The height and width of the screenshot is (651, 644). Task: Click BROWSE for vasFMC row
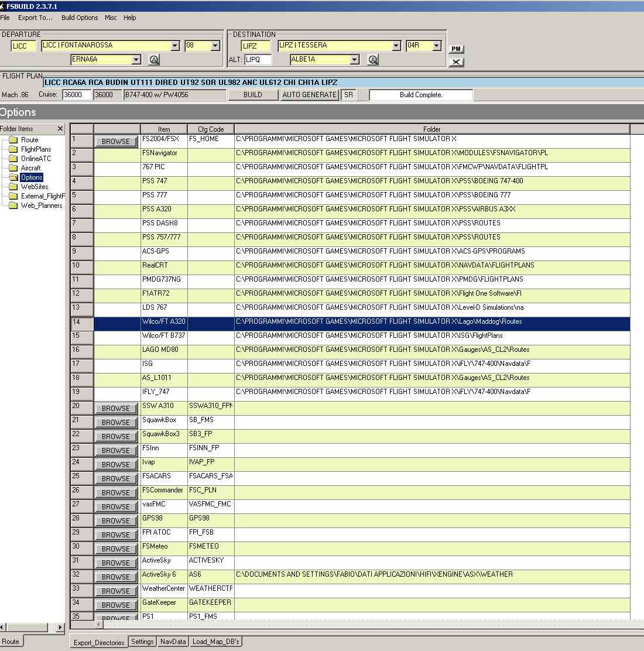tap(116, 507)
